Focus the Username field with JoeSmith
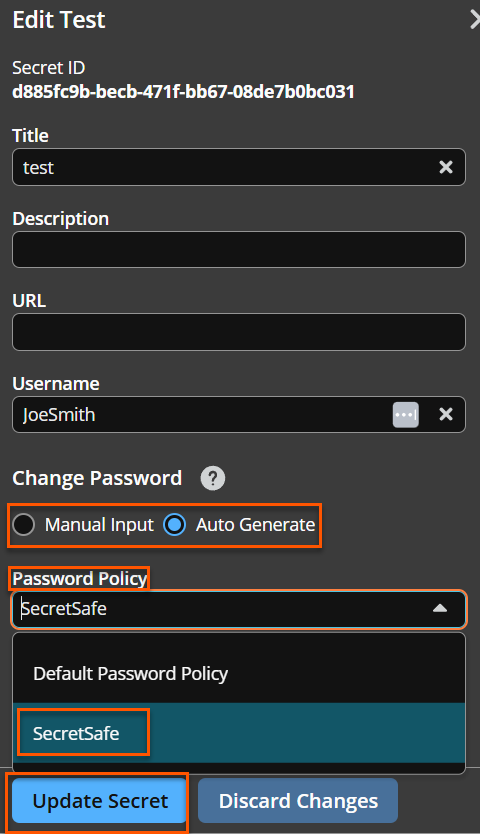This screenshot has height=834, width=480. [x=238, y=414]
